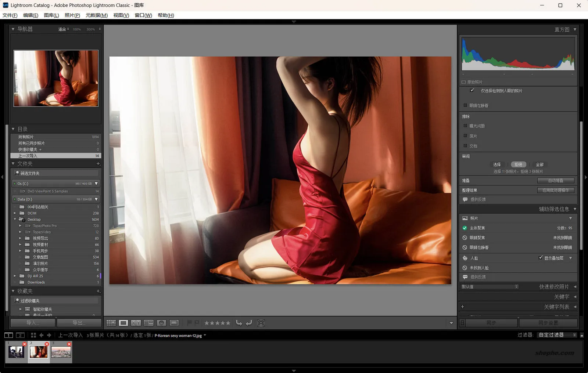Enable 曝光问题 exclusion checkbox
This screenshot has height=373, width=588.
[465, 126]
